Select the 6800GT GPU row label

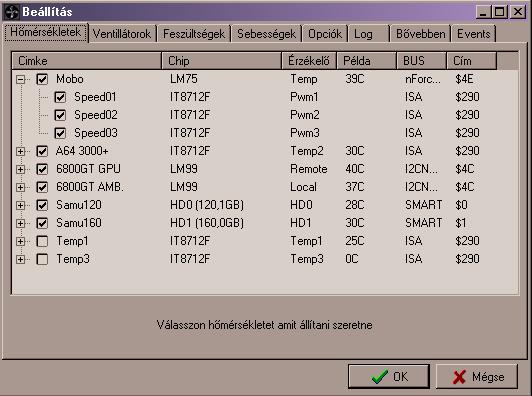click(88, 169)
